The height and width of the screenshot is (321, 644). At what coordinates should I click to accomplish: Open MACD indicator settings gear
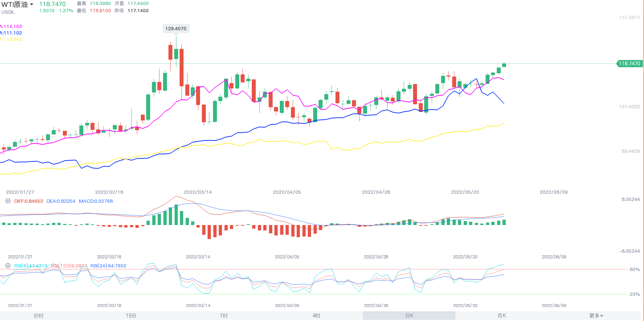coord(8,201)
